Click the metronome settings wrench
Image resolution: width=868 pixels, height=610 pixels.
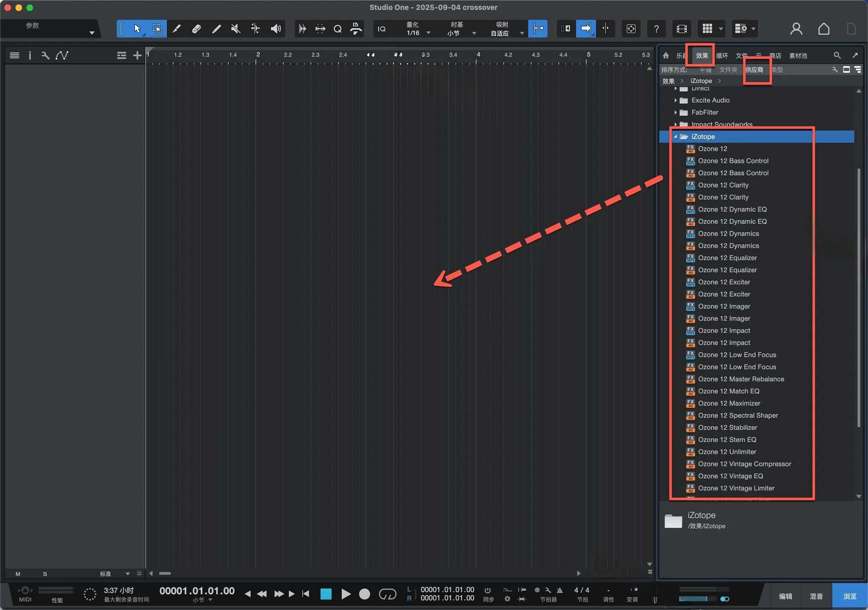(548, 590)
